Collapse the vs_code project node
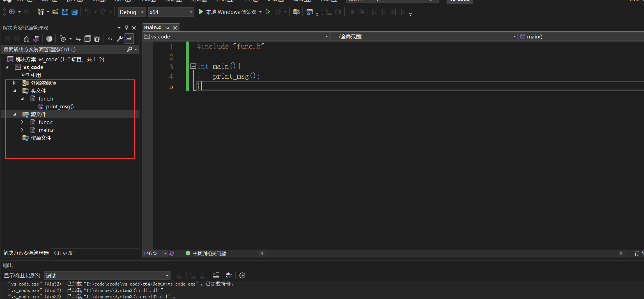644x299 pixels. click(7, 67)
